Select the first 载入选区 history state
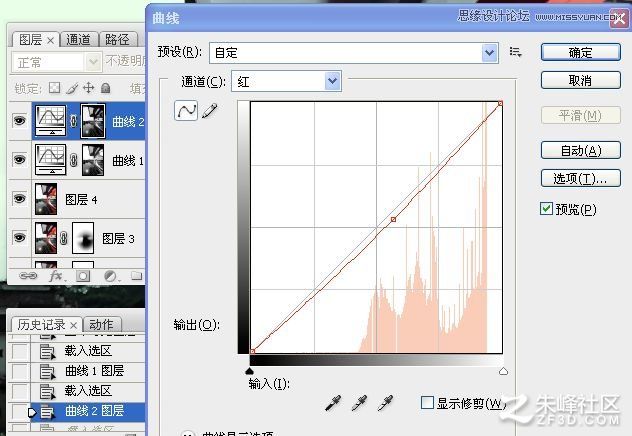Viewport: 632px width, 436px height. click(x=88, y=351)
